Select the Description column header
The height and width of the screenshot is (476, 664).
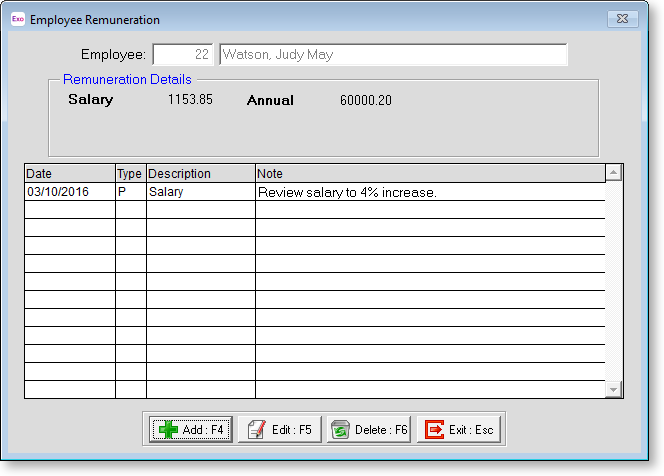[200, 174]
